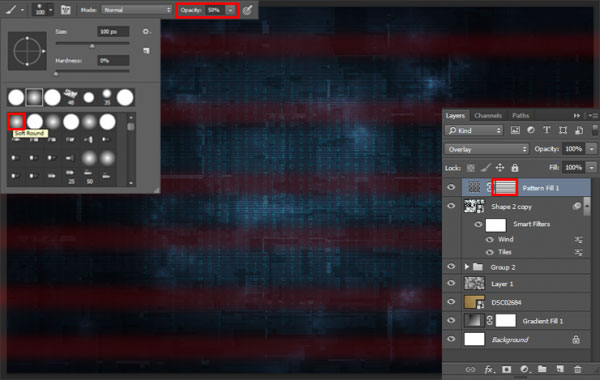Lock all layer attributes

pos(515,168)
